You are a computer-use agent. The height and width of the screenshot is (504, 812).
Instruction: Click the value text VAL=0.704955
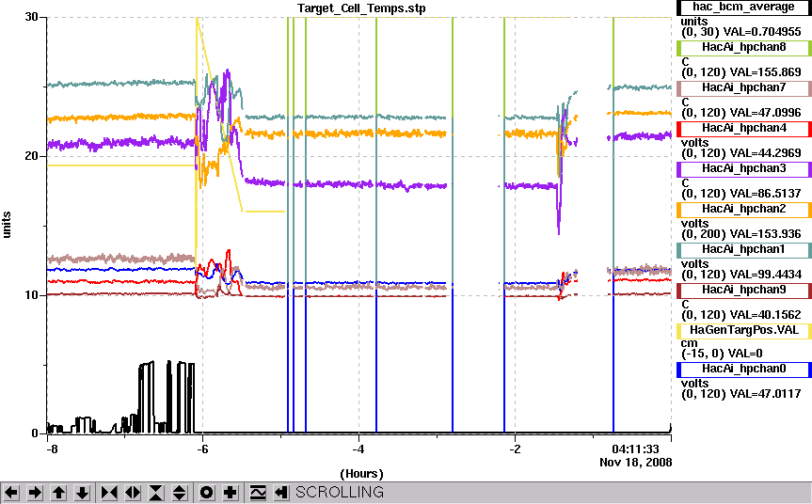[762, 32]
